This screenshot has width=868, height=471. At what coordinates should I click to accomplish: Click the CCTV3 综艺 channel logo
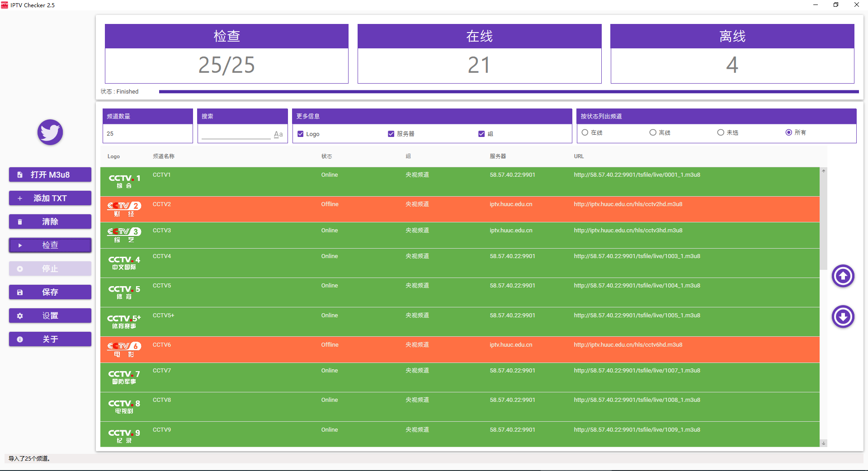pos(124,235)
